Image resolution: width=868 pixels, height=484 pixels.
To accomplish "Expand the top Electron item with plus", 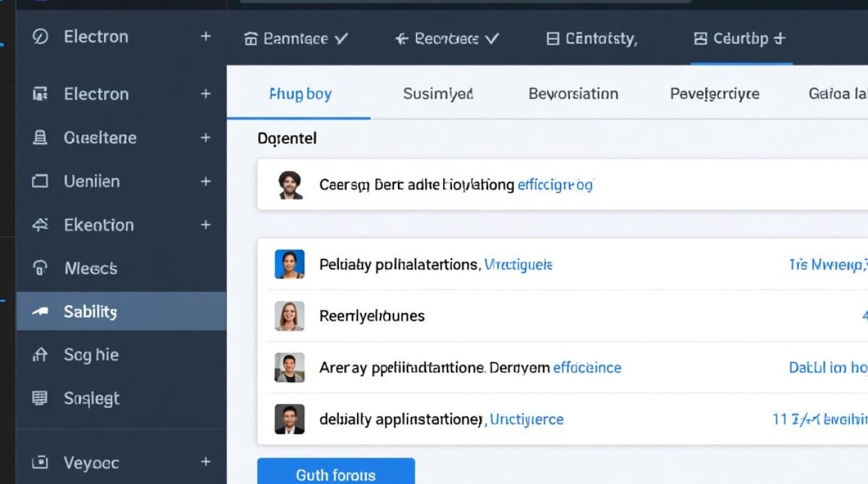I will point(205,37).
